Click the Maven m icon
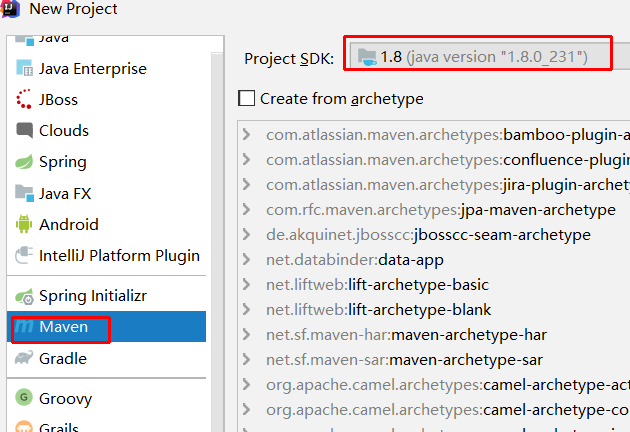The height and width of the screenshot is (432, 630). [x=24, y=326]
